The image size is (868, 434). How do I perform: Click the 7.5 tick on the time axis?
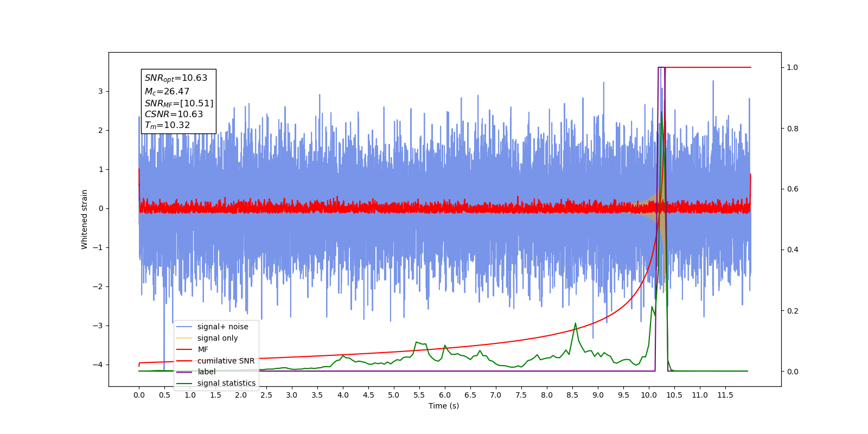(521, 395)
